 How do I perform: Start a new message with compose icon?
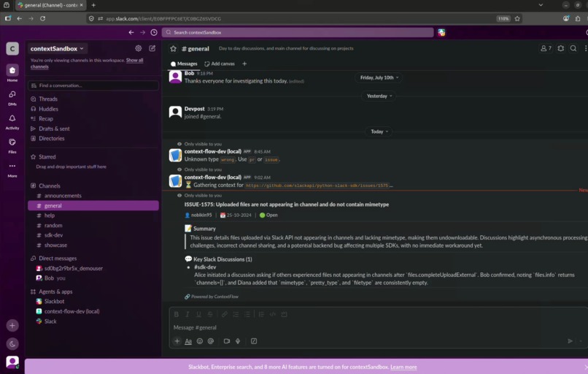[x=152, y=48]
